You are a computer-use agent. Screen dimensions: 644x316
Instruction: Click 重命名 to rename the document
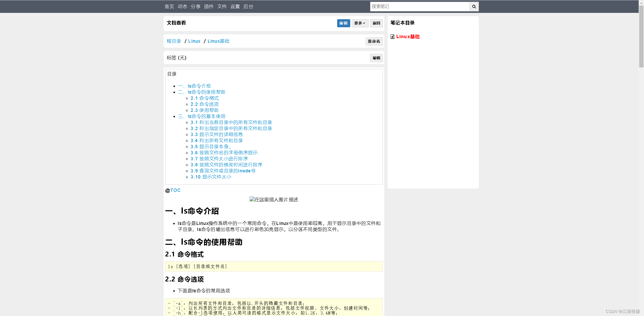point(374,41)
